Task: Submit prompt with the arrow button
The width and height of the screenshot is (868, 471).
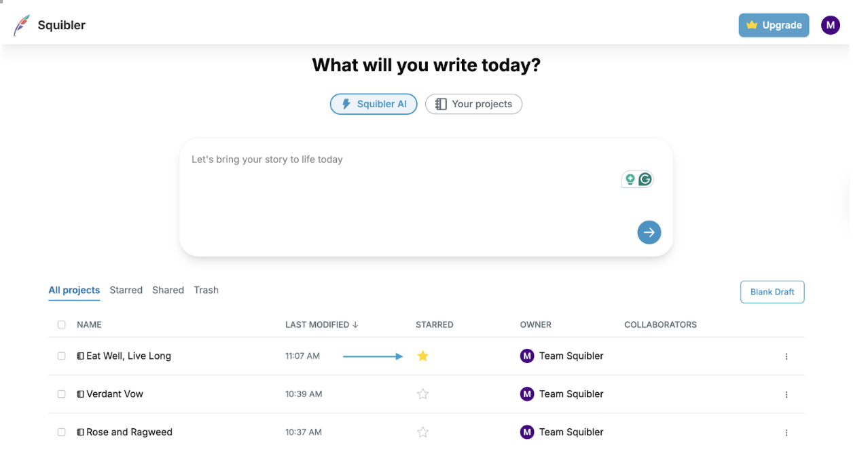Action: [x=649, y=232]
